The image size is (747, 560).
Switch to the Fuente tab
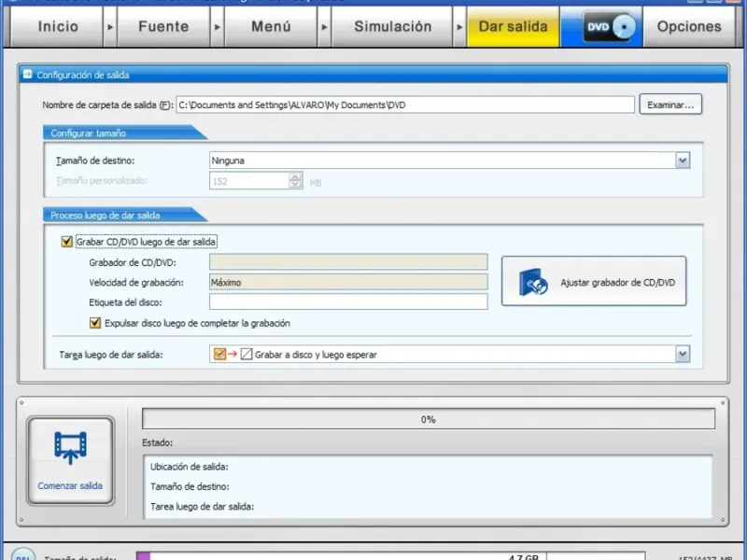click(163, 27)
